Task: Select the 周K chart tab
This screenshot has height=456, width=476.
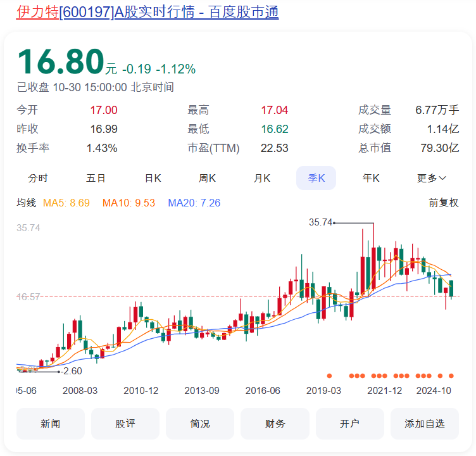Action: (x=208, y=178)
